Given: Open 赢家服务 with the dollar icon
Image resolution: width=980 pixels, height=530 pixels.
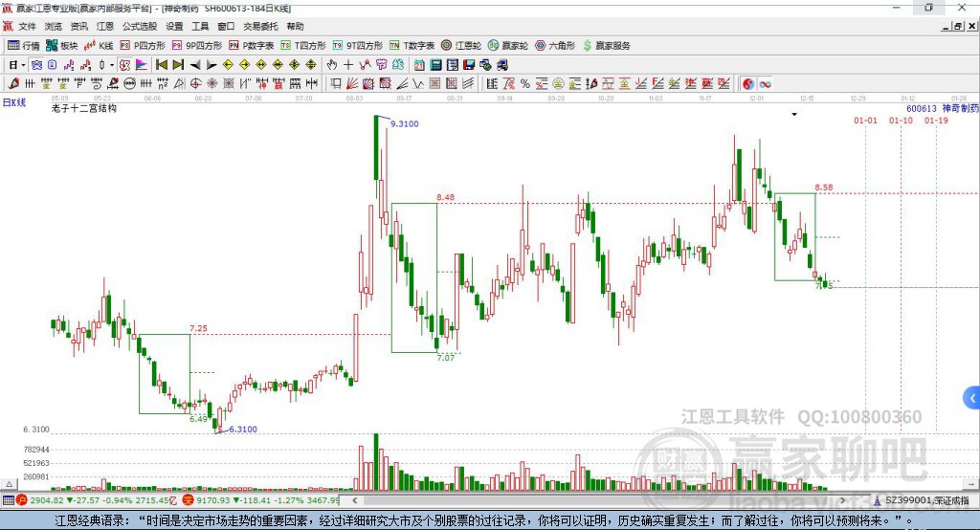Looking at the screenshot, I should pyautogui.click(x=606, y=46).
